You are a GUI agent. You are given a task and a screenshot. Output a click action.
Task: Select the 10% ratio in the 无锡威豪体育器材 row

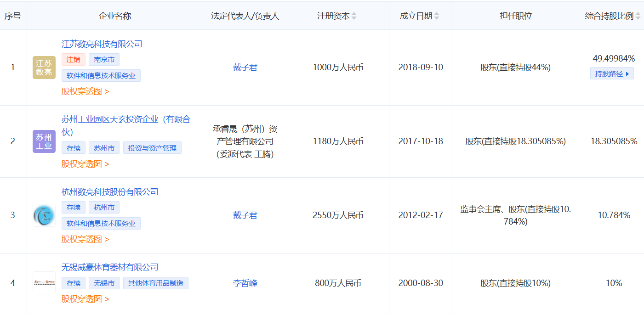(x=614, y=283)
